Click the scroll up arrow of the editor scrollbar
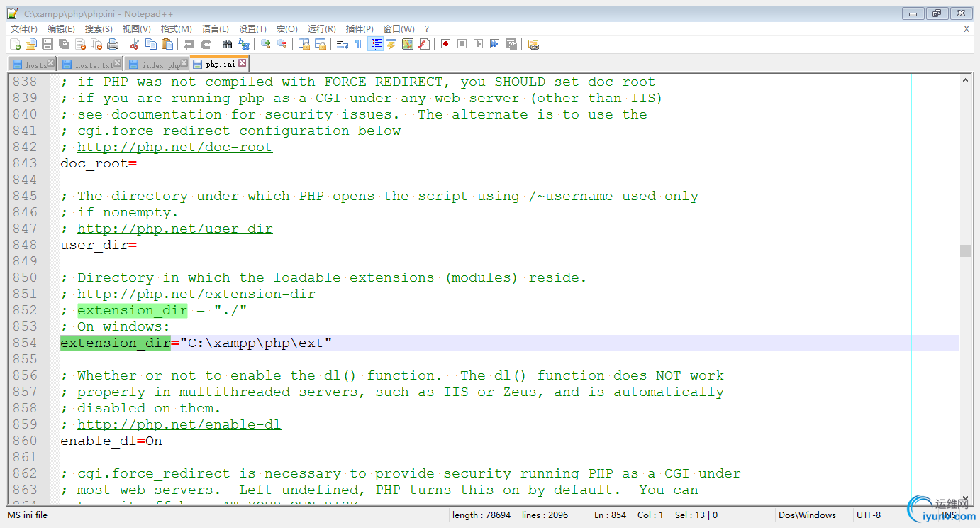Viewport: 980px width, 528px height. point(965,81)
